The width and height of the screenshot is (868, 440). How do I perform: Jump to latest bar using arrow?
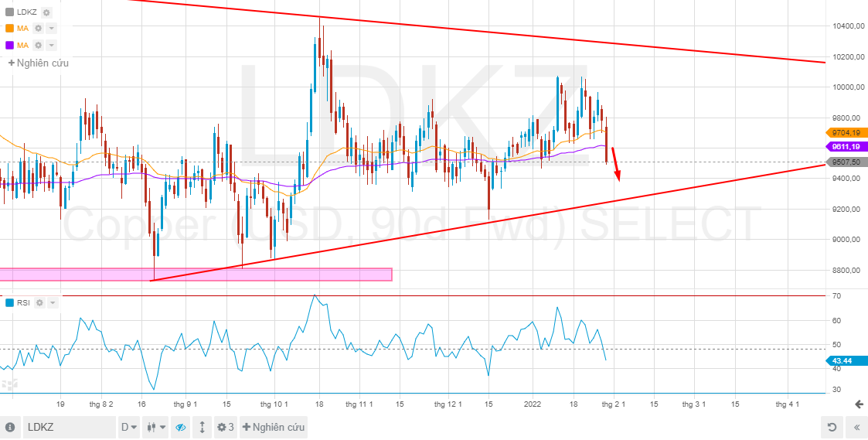click(x=859, y=404)
